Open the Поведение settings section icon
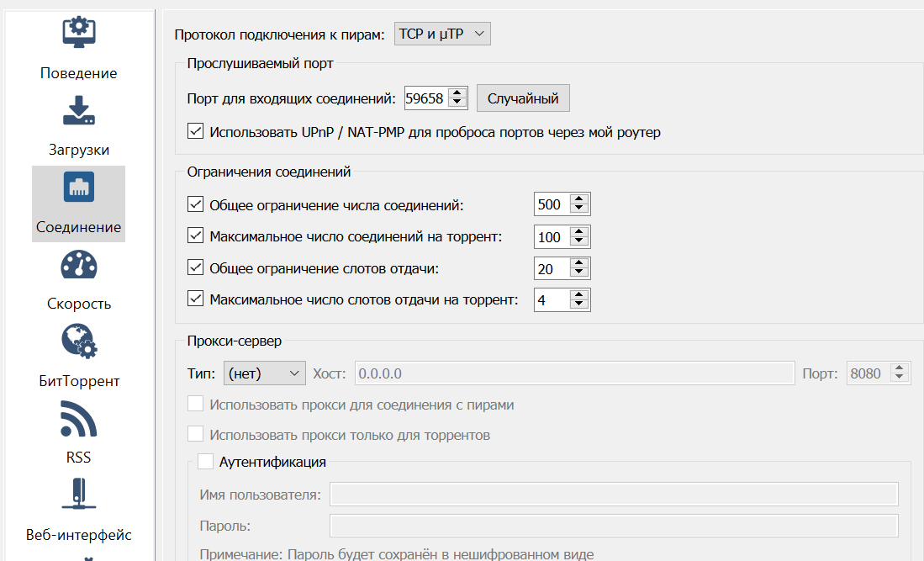This screenshot has width=924, height=561. [x=79, y=30]
